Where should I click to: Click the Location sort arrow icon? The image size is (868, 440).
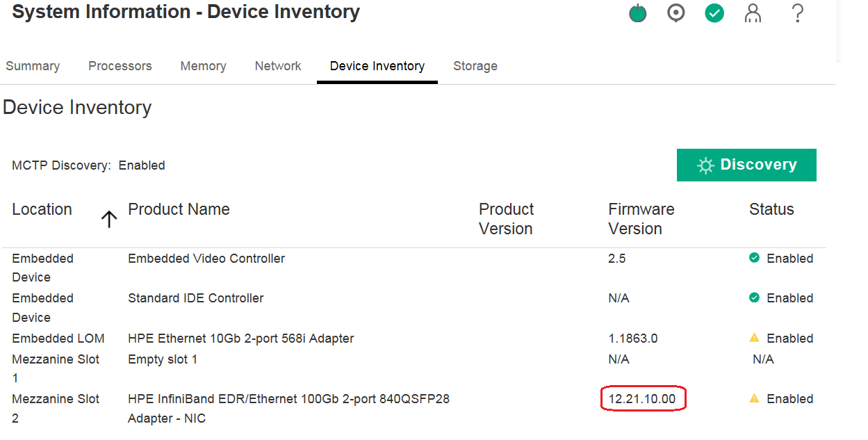(109, 220)
